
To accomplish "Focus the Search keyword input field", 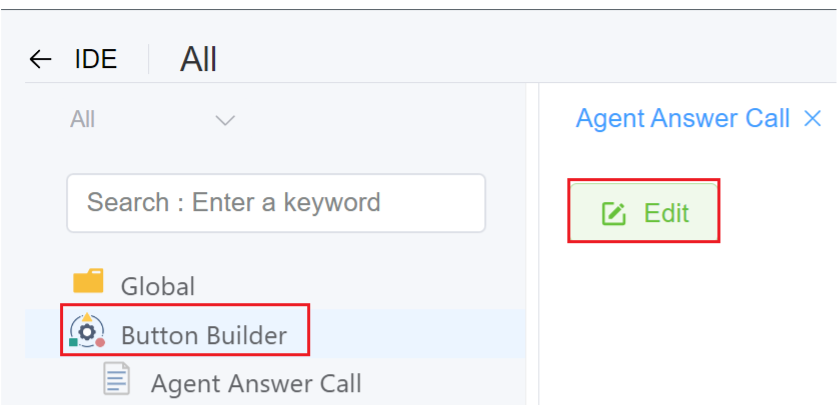I will pyautogui.click(x=275, y=202).
